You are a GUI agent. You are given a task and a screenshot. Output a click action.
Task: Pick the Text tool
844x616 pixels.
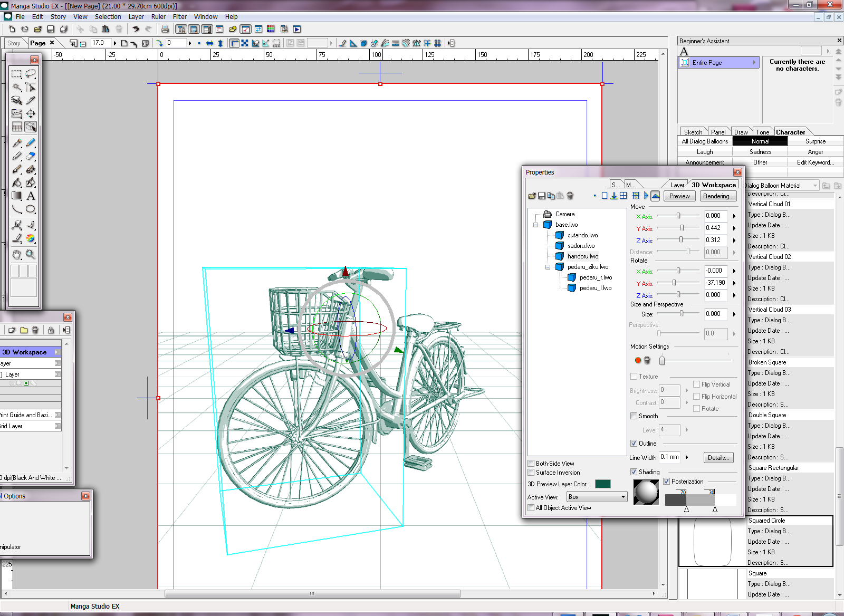pos(31,196)
